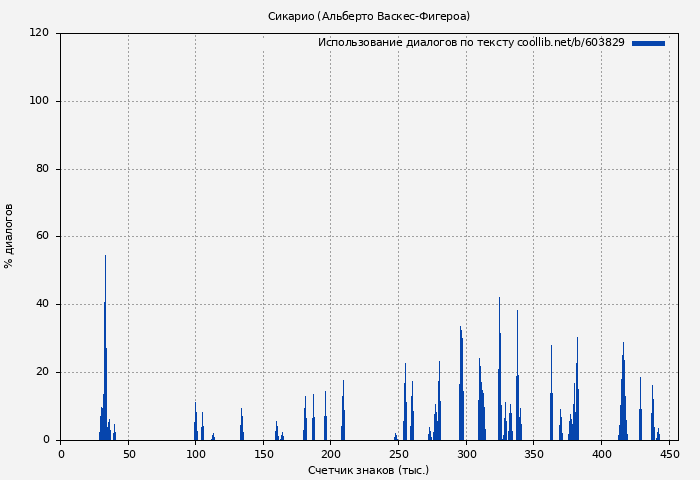Click the chart title "Сикарио (Альберто Васкес-Фигероа)"

pyautogui.click(x=368, y=16)
